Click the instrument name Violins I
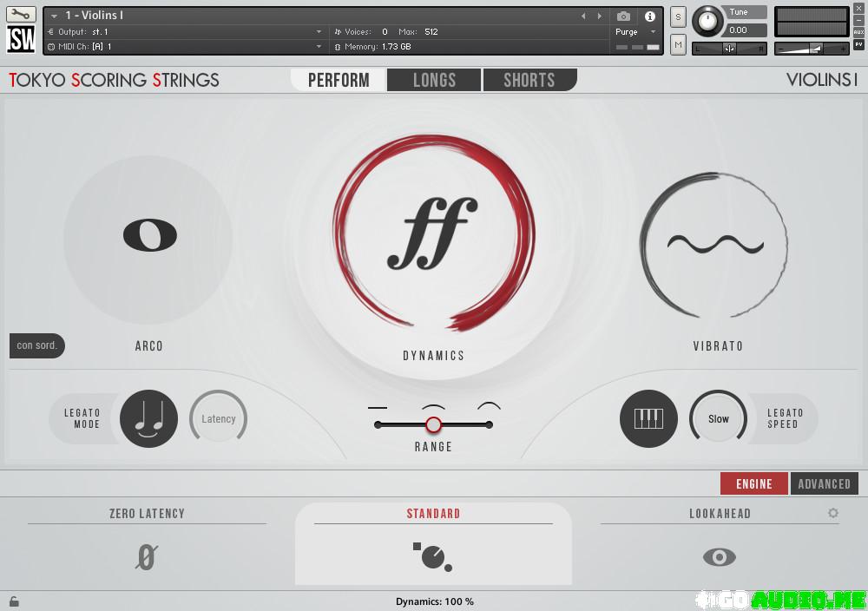The height and width of the screenshot is (611, 868). click(94, 16)
